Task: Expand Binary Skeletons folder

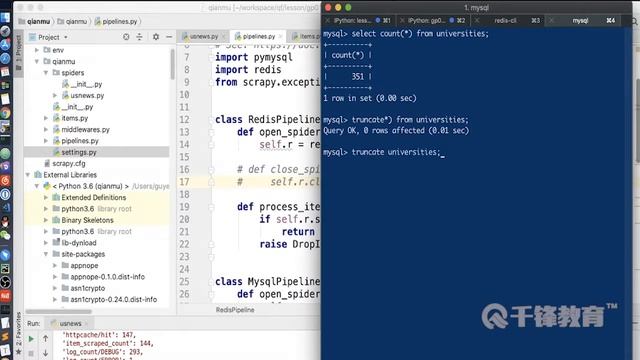Action: (46, 220)
